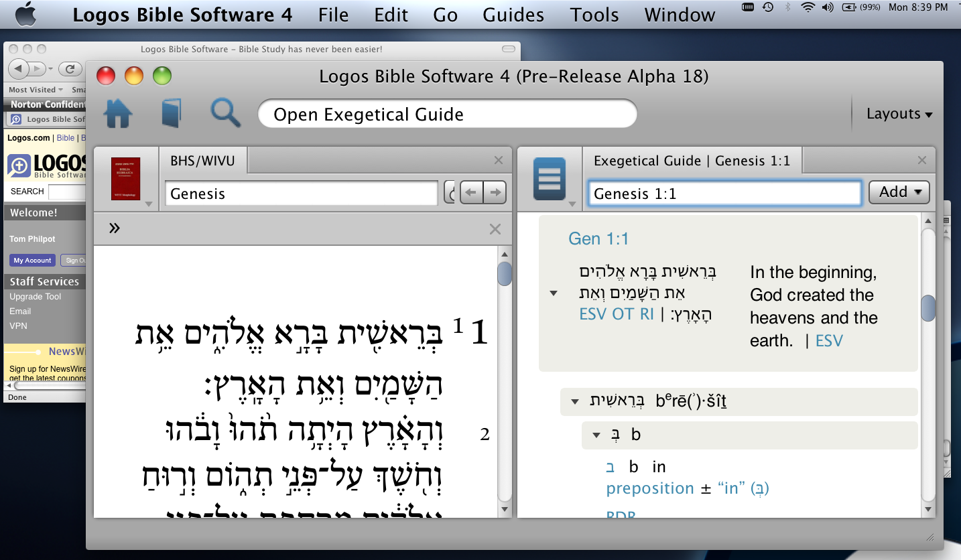961x560 pixels.
Task: Click the BHS vertical scrollbar thumb
Action: (x=505, y=274)
